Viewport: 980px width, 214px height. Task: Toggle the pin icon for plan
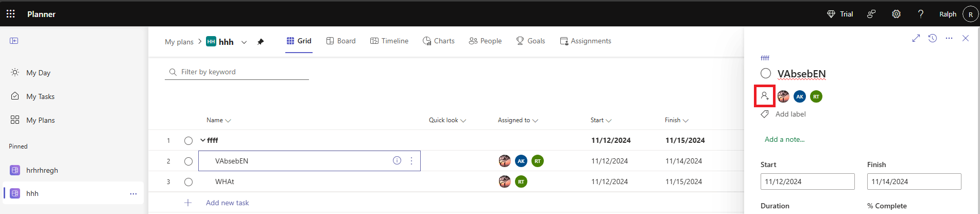point(261,42)
